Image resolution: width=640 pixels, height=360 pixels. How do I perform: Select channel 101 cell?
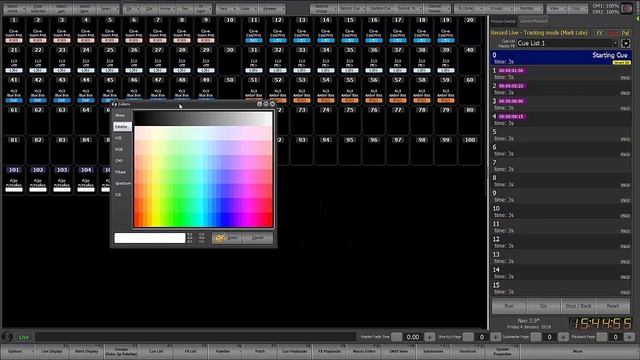pos(14,180)
